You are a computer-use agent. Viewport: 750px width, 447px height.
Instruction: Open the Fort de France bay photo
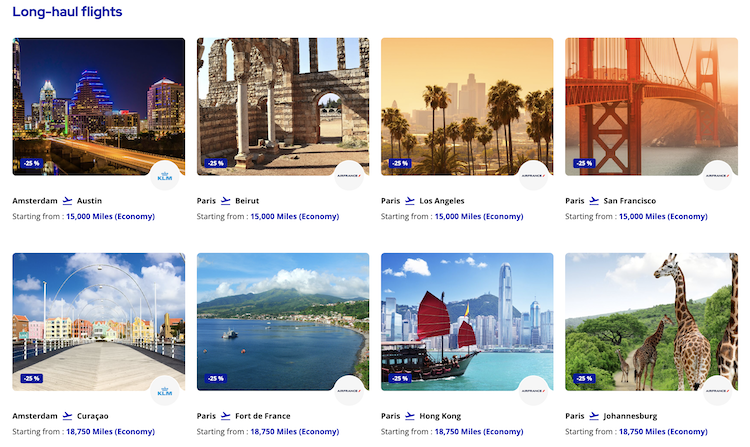[x=283, y=322]
